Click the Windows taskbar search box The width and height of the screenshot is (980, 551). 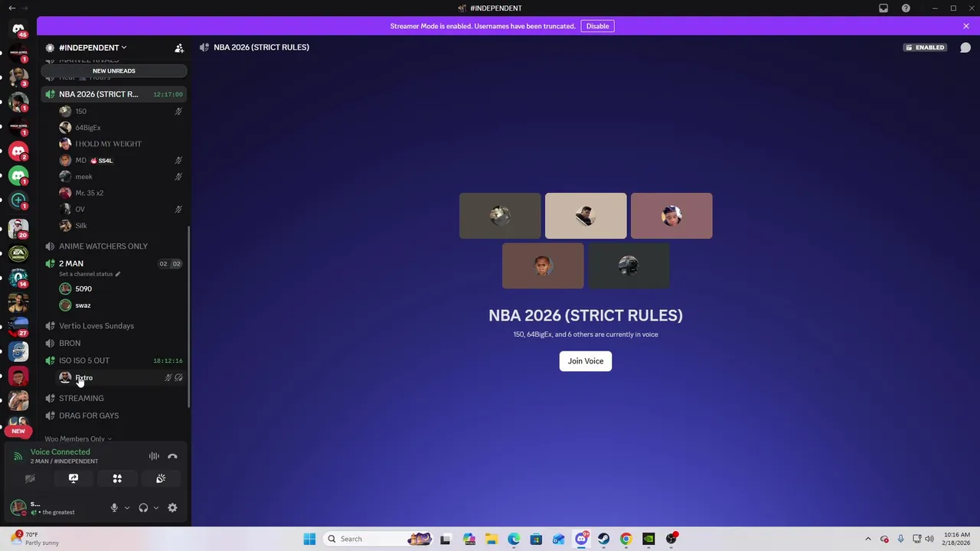click(x=377, y=539)
